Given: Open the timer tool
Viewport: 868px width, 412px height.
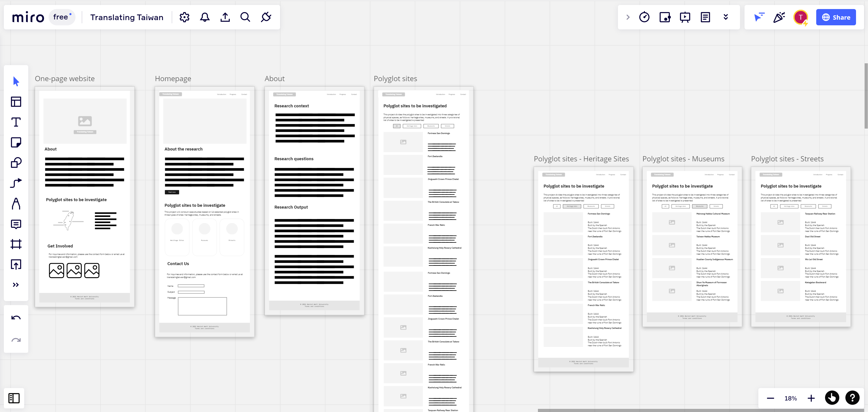Looking at the screenshot, I should click(x=644, y=17).
